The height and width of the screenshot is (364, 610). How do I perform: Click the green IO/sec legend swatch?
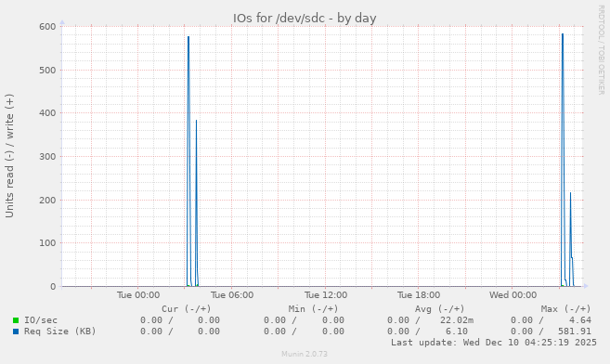coord(16,320)
